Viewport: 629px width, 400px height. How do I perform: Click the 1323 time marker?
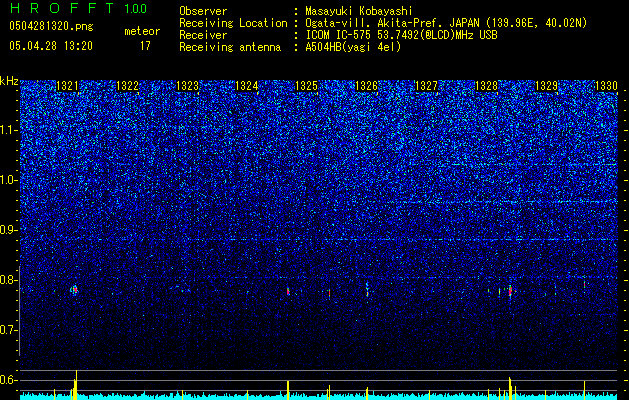tap(187, 86)
